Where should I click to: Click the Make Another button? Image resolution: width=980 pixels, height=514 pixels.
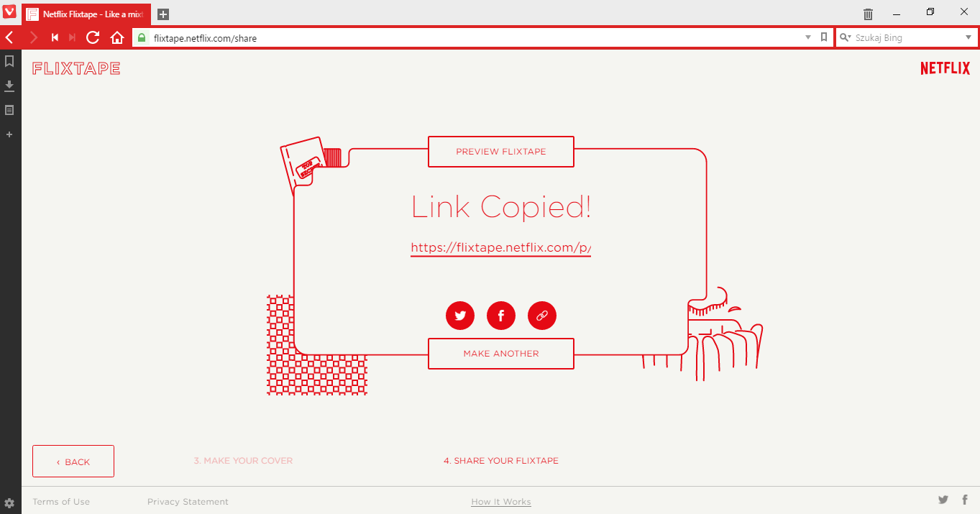pyautogui.click(x=501, y=354)
